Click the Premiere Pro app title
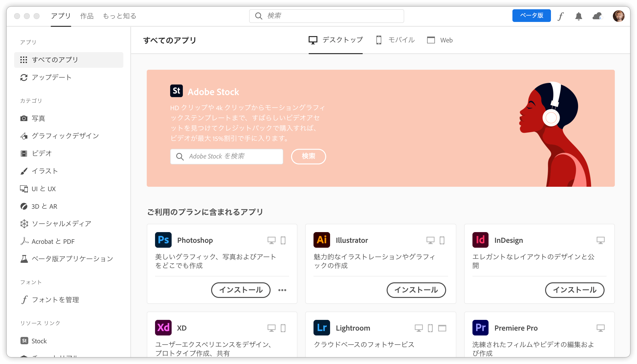The image size is (637, 364). coord(516,328)
